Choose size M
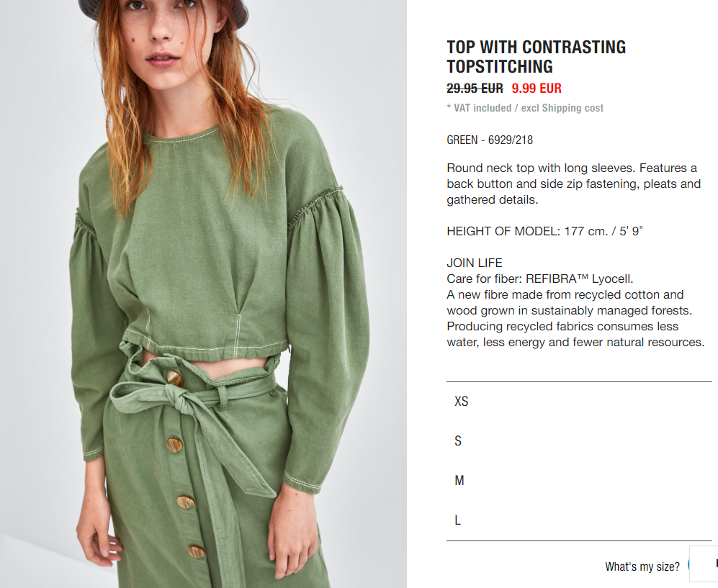The width and height of the screenshot is (718, 588). (579, 481)
